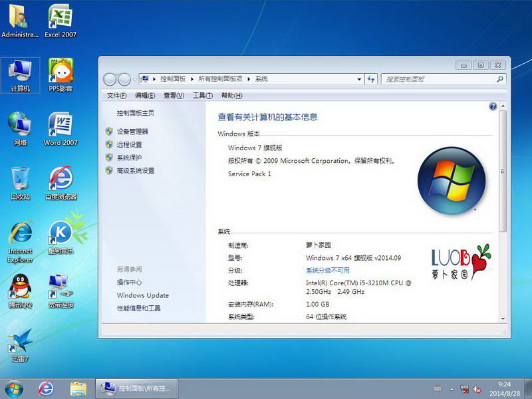The width and height of the screenshot is (532, 399).
Task: Click the 系统分级不可用 rating link
Action: [x=328, y=271]
